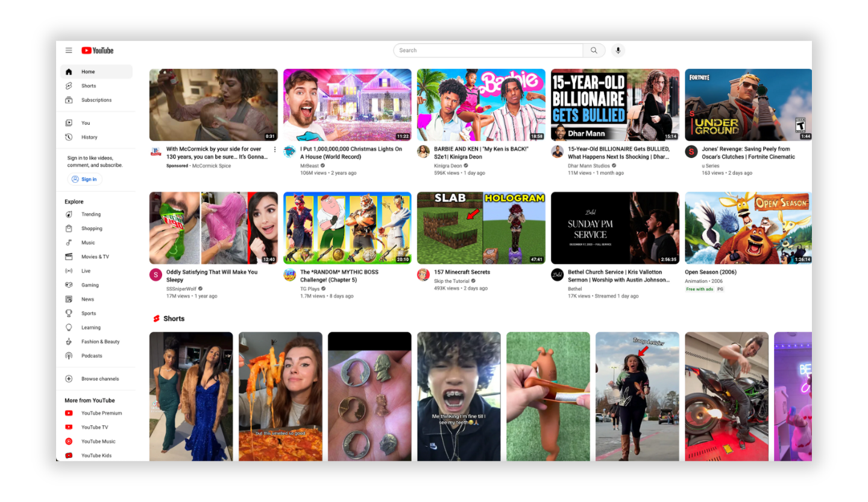The image size is (868, 502).
Task: Open the Barbie and Ken video thumbnail
Action: pyautogui.click(x=481, y=105)
